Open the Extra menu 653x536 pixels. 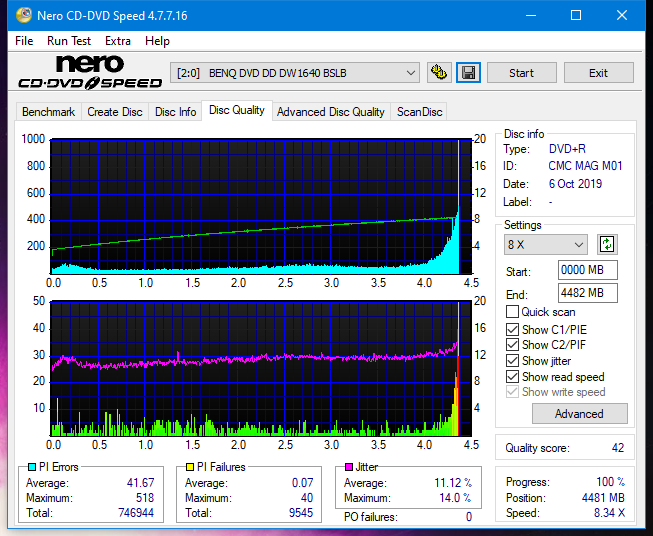[x=118, y=41]
